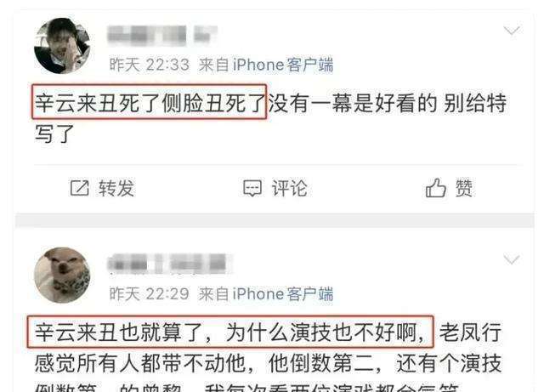The height and width of the screenshot is (392, 544).
Task: Click post text line "写了"
Action: pyautogui.click(x=54, y=134)
